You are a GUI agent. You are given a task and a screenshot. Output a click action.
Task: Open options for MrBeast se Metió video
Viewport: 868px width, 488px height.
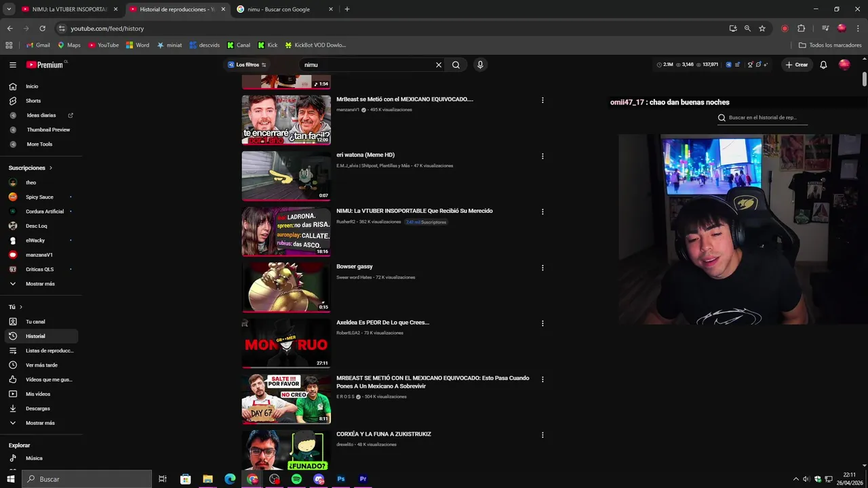point(542,100)
